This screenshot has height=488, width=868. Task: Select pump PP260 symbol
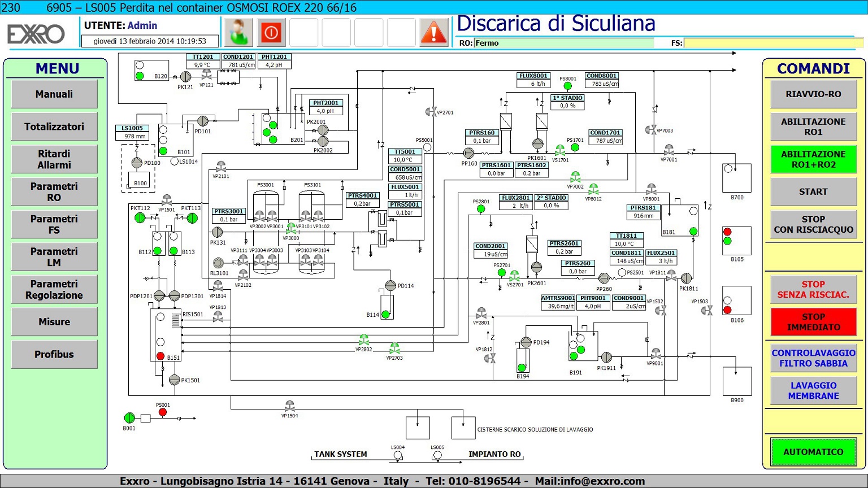tap(604, 278)
